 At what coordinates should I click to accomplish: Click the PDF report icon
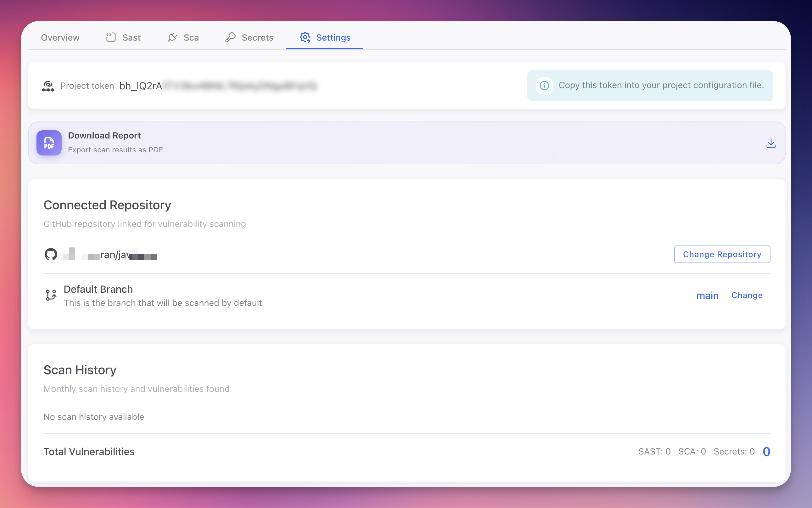pos(49,143)
